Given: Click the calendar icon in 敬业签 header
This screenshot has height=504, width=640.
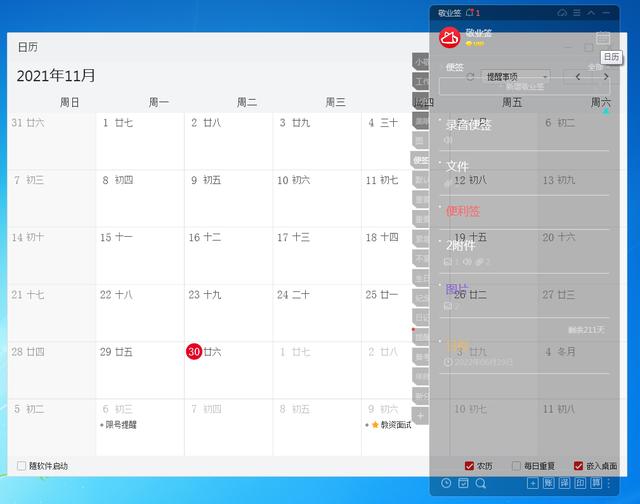Looking at the screenshot, I should (x=603, y=38).
